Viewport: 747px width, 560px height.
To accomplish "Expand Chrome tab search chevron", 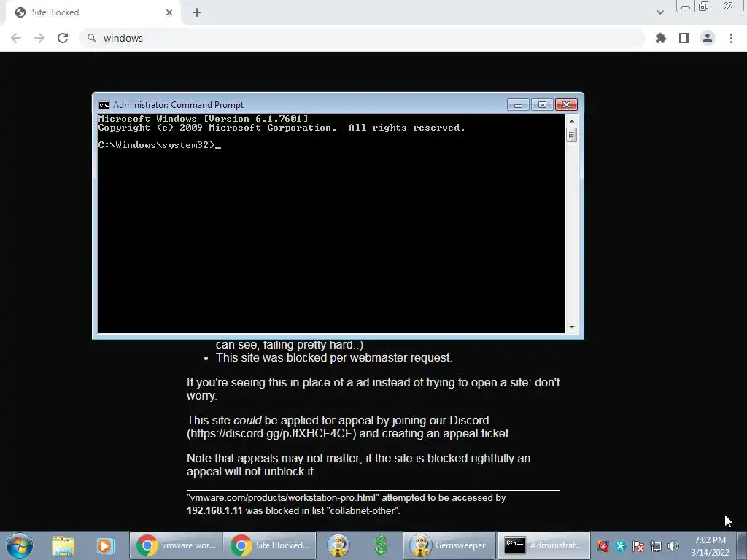I will click(x=659, y=12).
